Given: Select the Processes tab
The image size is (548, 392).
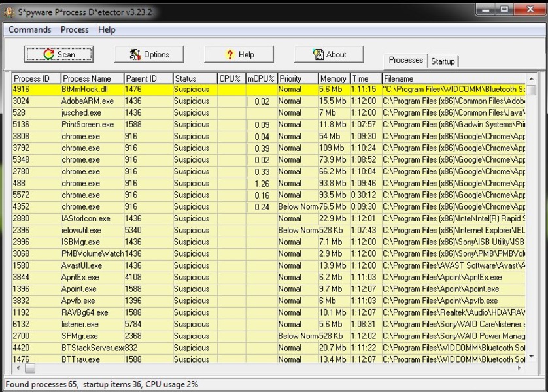Looking at the screenshot, I should (x=405, y=60).
